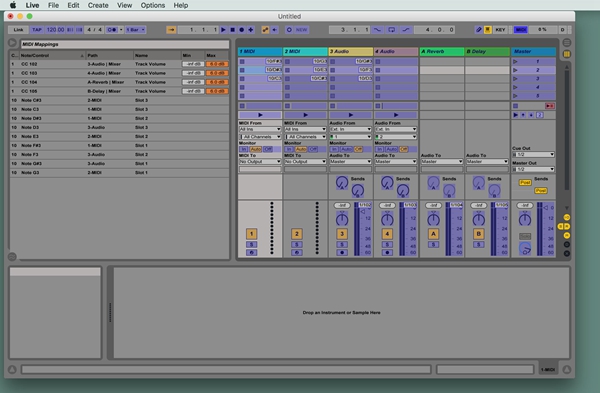Toggle the Loop switch in transport
Viewport: 600px width, 393px height.
pyautogui.click(x=391, y=29)
